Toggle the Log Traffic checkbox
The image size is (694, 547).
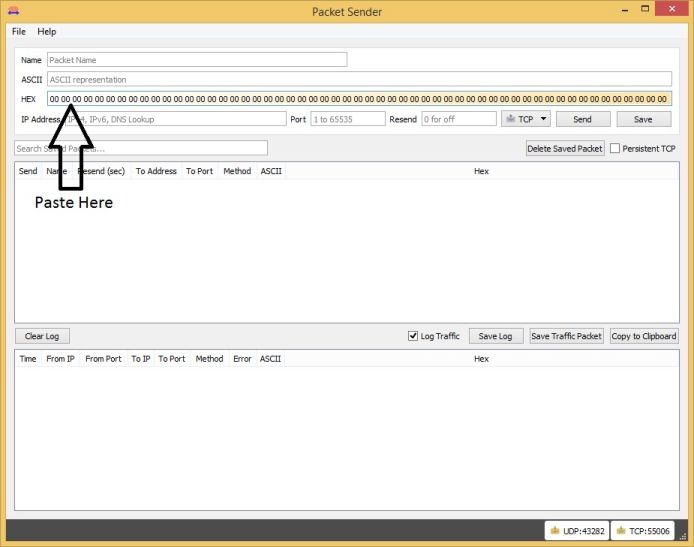(413, 336)
